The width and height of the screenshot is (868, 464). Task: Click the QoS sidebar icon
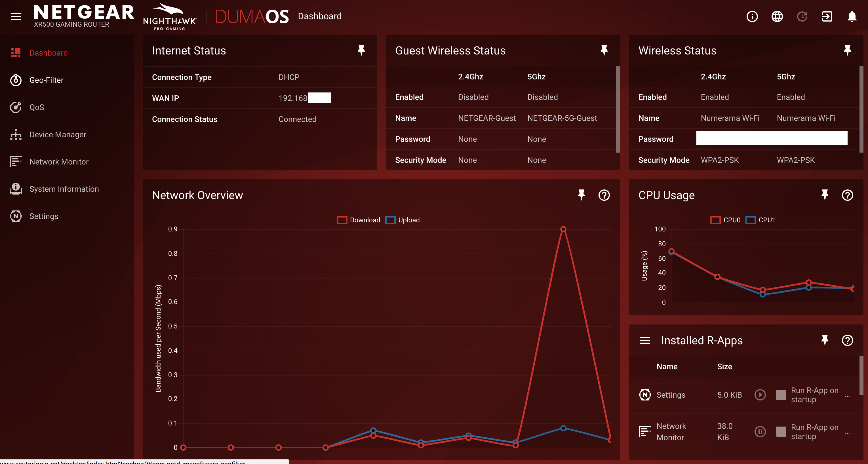coord(16,107)
